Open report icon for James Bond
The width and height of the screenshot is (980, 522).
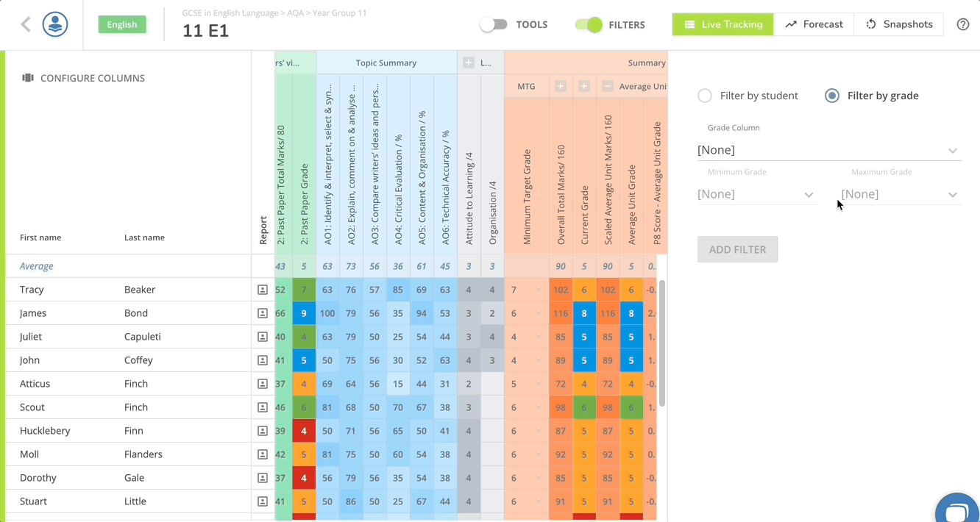pos(263,313)
